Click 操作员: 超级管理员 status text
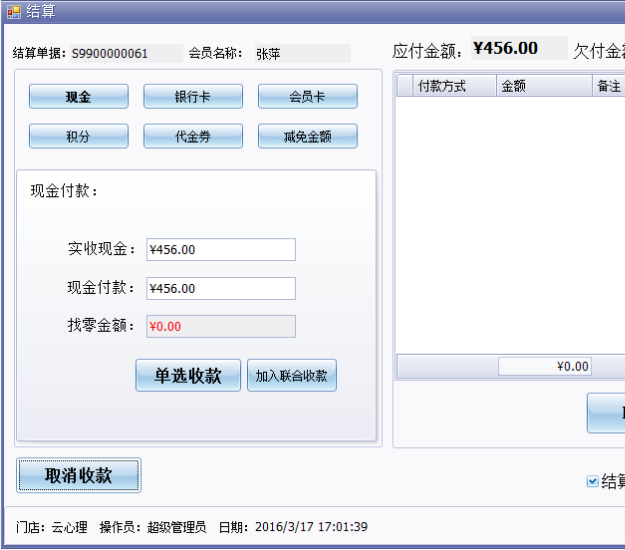The width and height of the screenshot is (625, 550). (153, 527)
